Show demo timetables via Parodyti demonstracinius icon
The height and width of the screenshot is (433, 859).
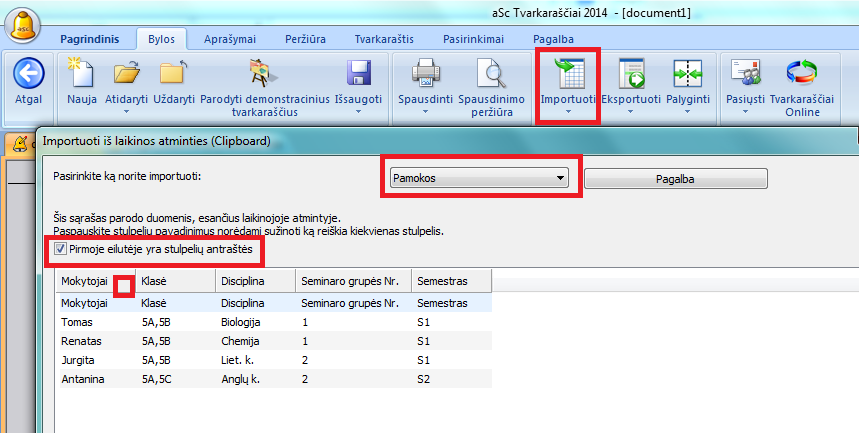tap(263, 73)
